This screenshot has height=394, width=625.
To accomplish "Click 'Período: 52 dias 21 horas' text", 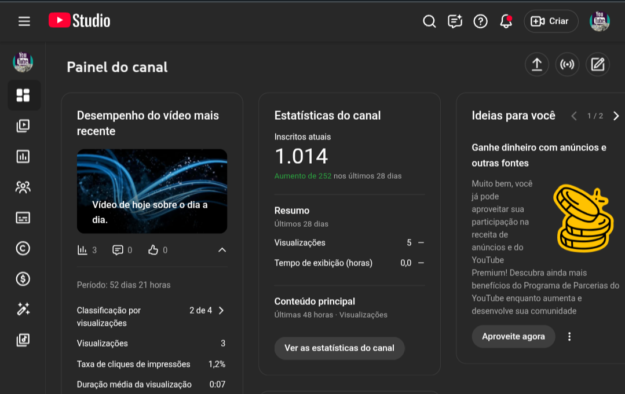I will (x=124, y=285).
